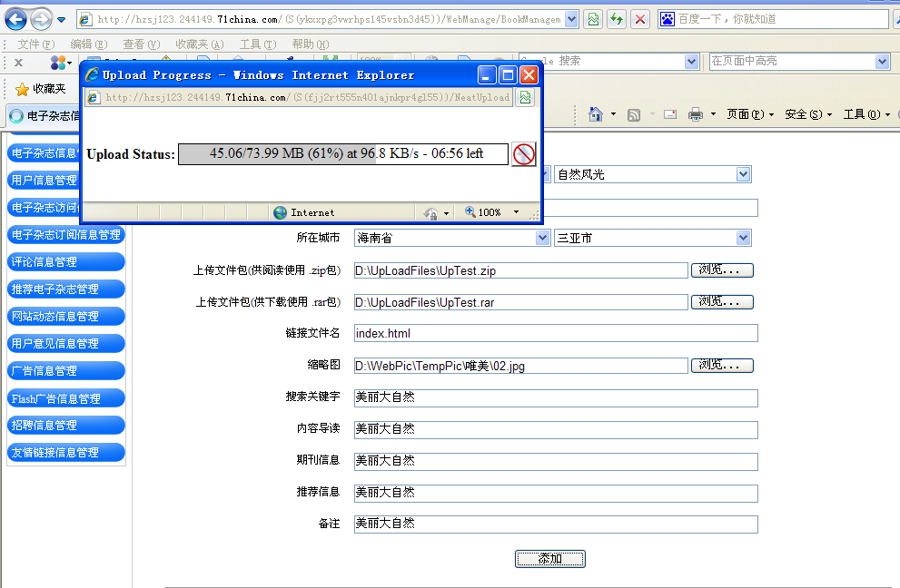Click the 期刊信息 input field
Viewport: 900px width, 588px height.
click(556, 461)
